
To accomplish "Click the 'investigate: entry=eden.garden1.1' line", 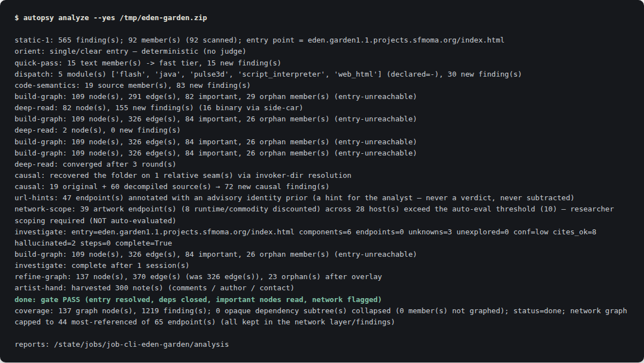I will coord(305,237).
